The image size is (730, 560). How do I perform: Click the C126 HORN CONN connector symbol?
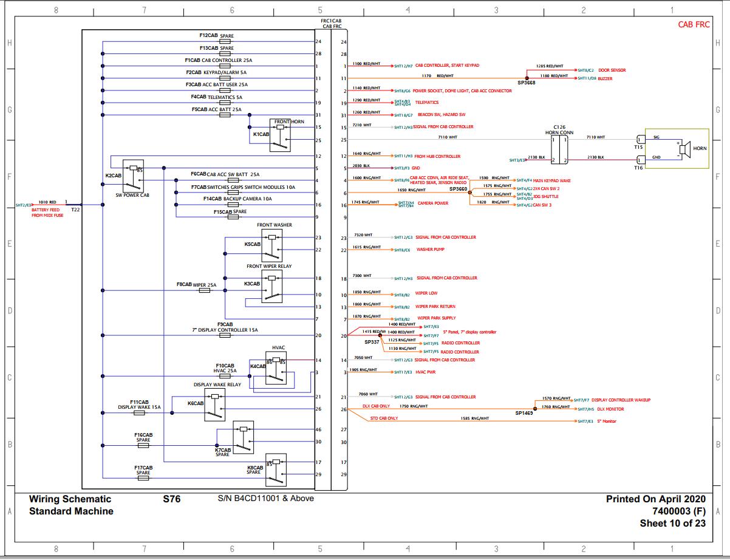click(x=559, y=149)
